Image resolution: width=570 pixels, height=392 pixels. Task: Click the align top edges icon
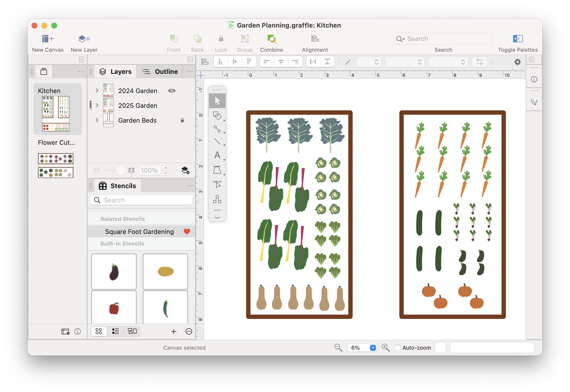249,62
